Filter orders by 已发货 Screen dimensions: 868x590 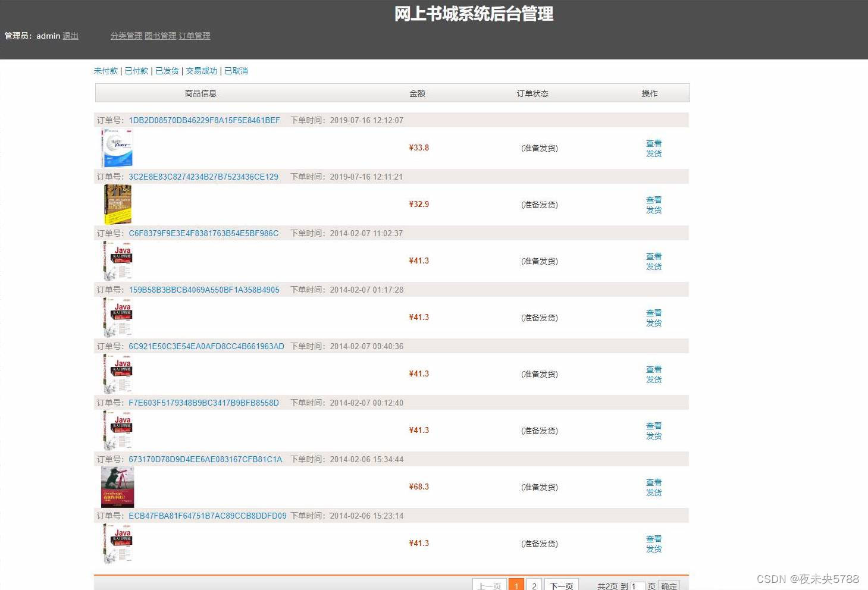click(x=167, y=71)
